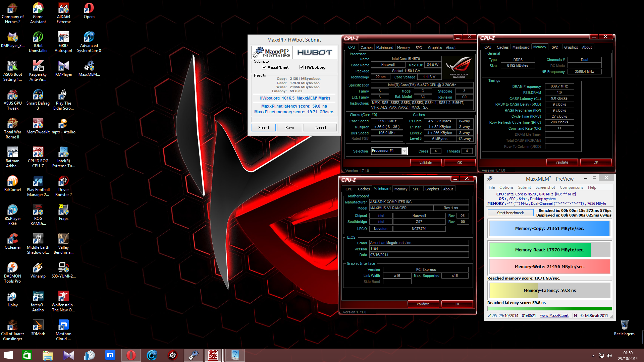Click HWBOT logo in submit dialog
This screenshot has width=644, height=362.
pyautogui.click(x=315, y=53)
